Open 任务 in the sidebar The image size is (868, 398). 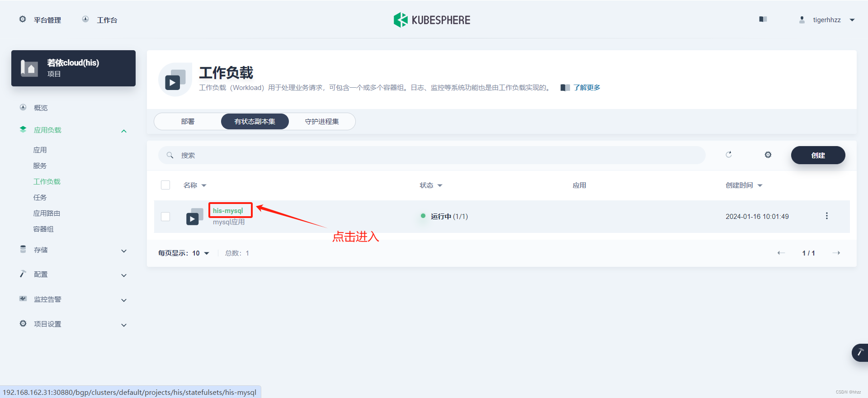[40, 197]
